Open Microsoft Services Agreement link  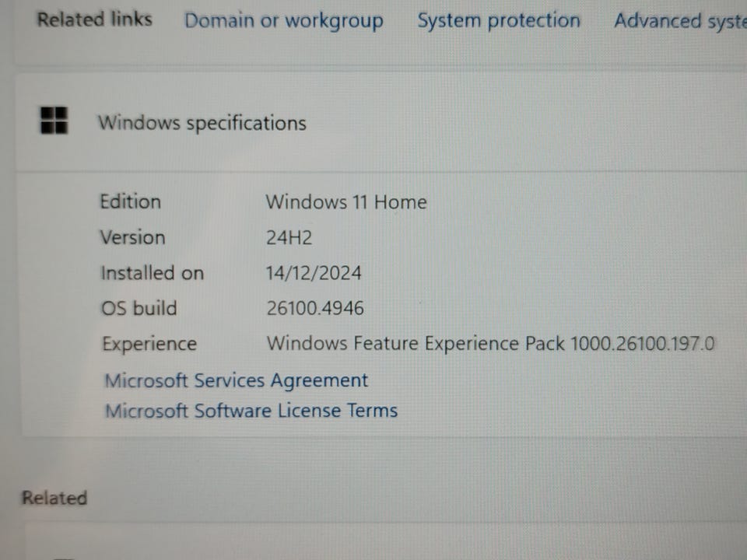point(237,380)
